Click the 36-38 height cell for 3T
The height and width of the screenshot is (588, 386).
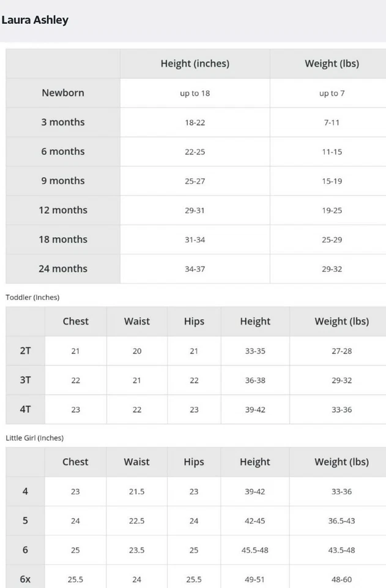pos(255,380)
